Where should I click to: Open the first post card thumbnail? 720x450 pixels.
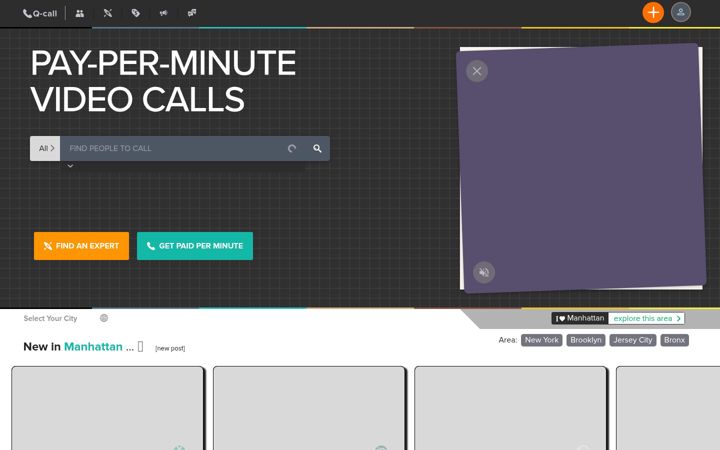(x=107, y=408)
